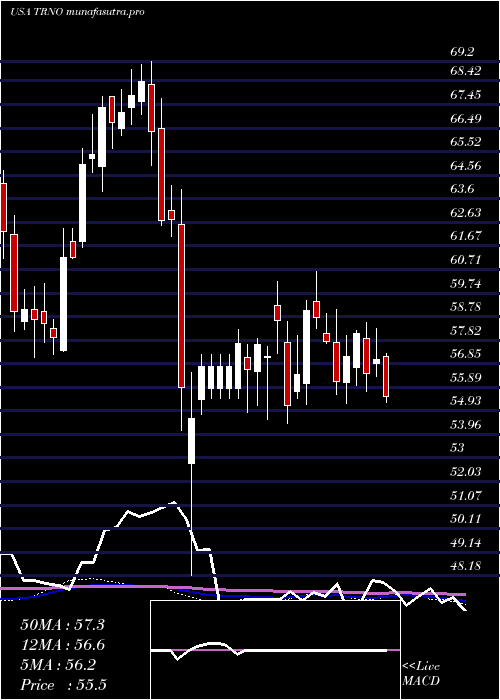Click the 60.71 price axis label
The height and width of the screenshot is (700, 500).
pos(466,259)
